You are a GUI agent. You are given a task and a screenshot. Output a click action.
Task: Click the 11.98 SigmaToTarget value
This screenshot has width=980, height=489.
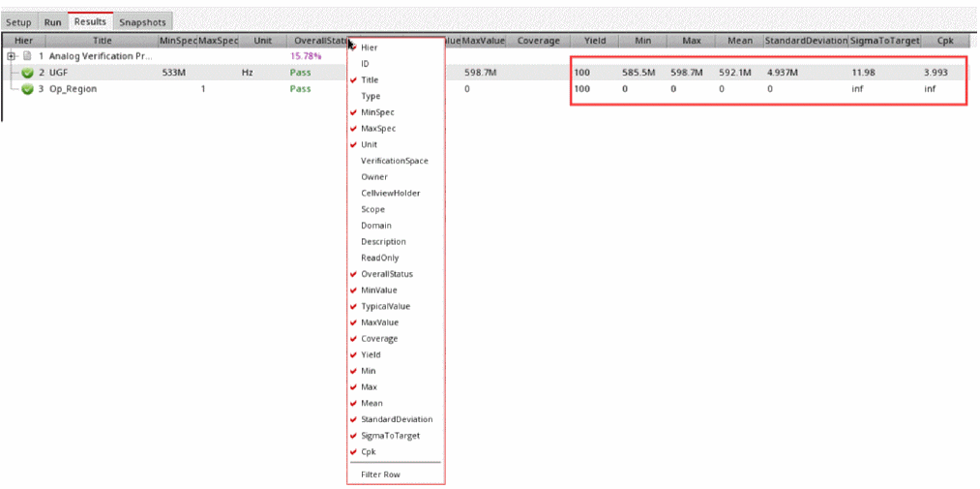pos(861,73)
